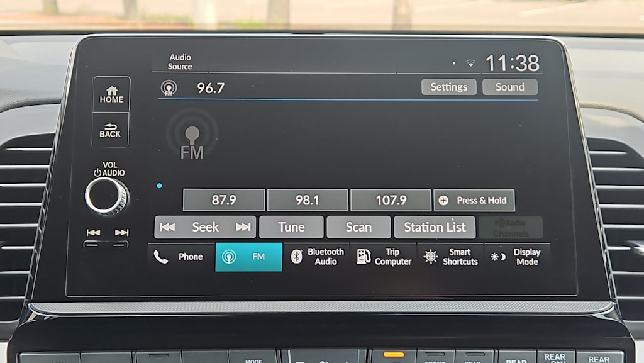Open manual Tune control
The height and width of the screenshot is (363, 644).
pos(292,227)
